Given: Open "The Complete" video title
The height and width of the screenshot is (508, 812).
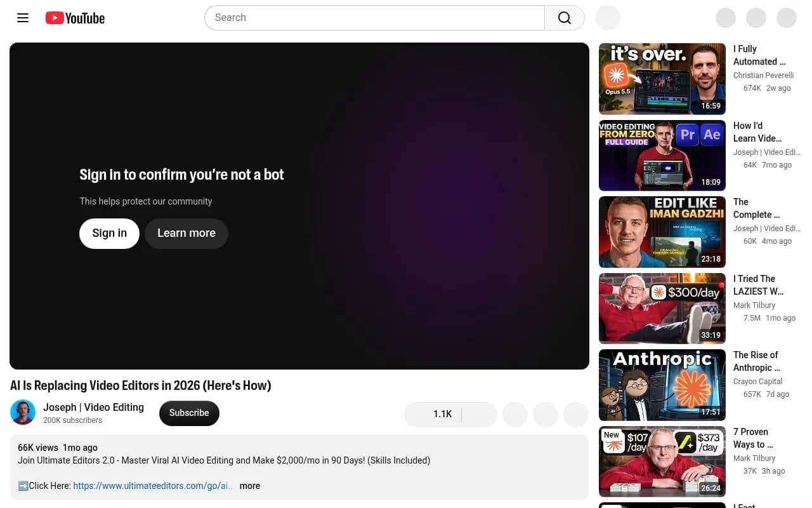Looking at the screenshot, I should click(x=757, y=208).
